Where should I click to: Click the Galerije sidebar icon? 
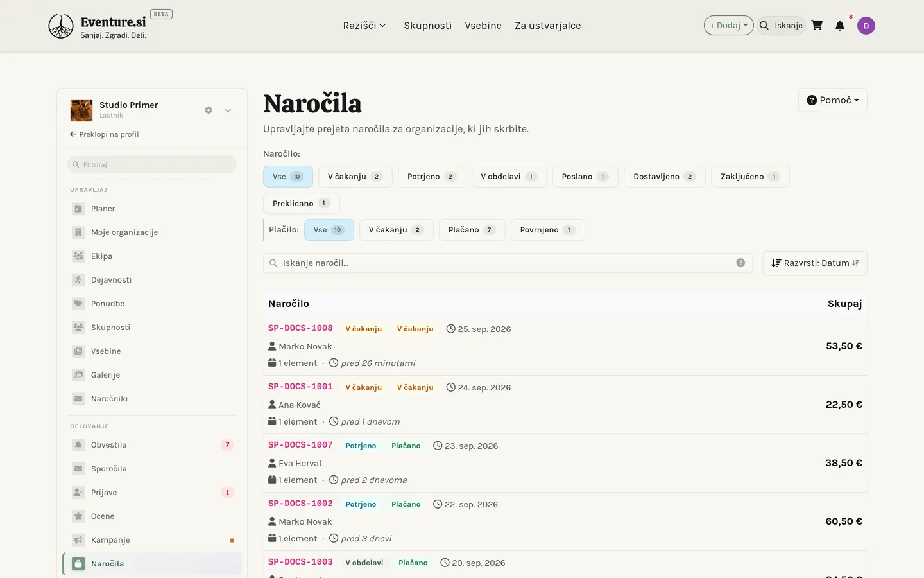tap(78, 375)
